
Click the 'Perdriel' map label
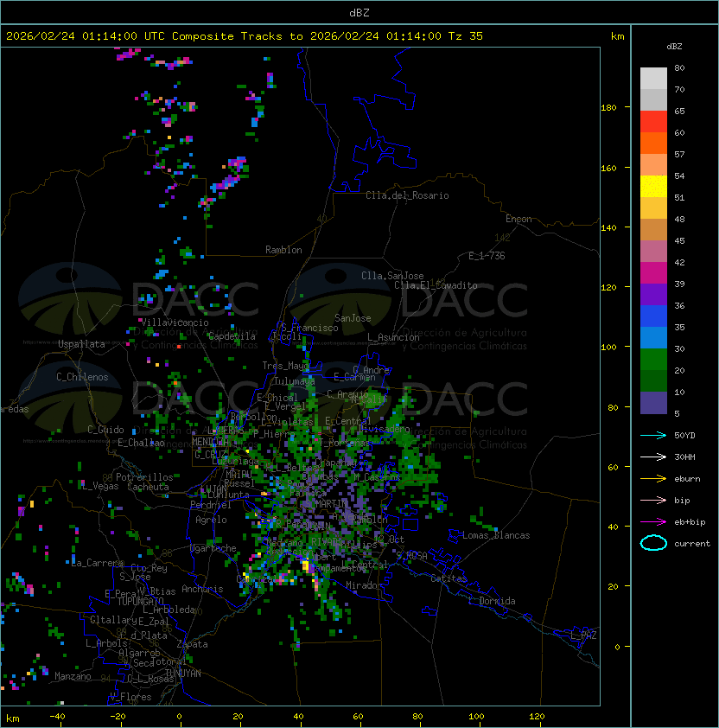(x=211, y=505)
